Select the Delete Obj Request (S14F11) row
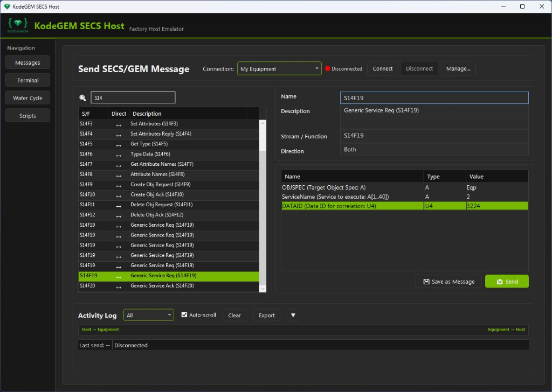Image resolution: width=552 pixels, height=392 pixels. point(169,205)
